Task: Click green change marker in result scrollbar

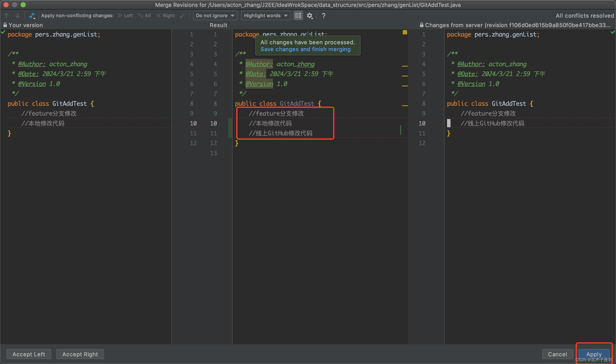Action: point(401,130)
